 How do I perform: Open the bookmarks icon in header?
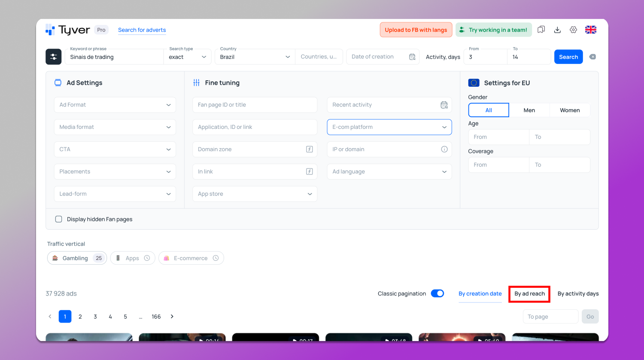point(541,30)
